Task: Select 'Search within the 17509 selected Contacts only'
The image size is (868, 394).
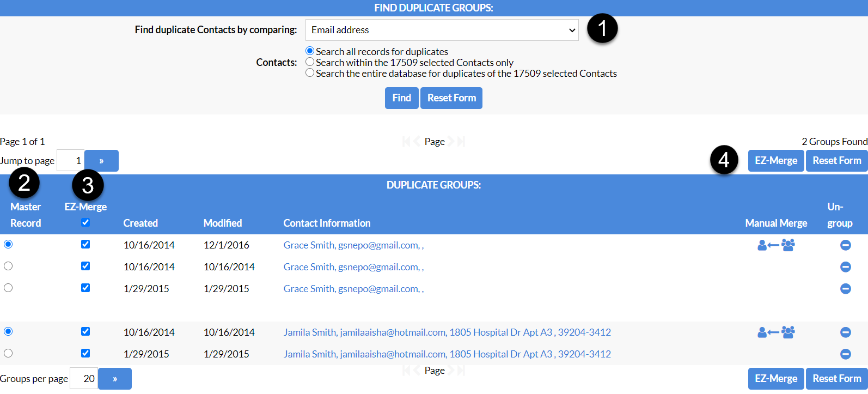Action: pyautogui.click(x=310, y=62)
